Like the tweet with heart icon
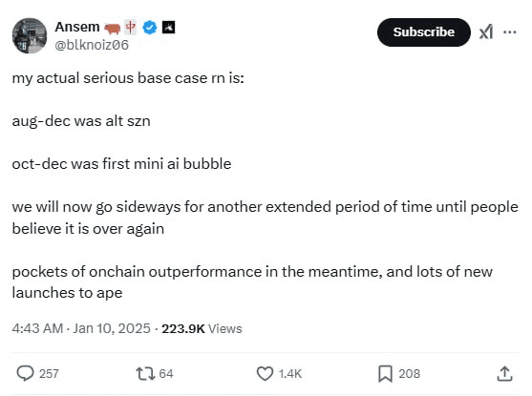Image resolution: width=532 pixels, height=396 pixels. pos(265,374)
